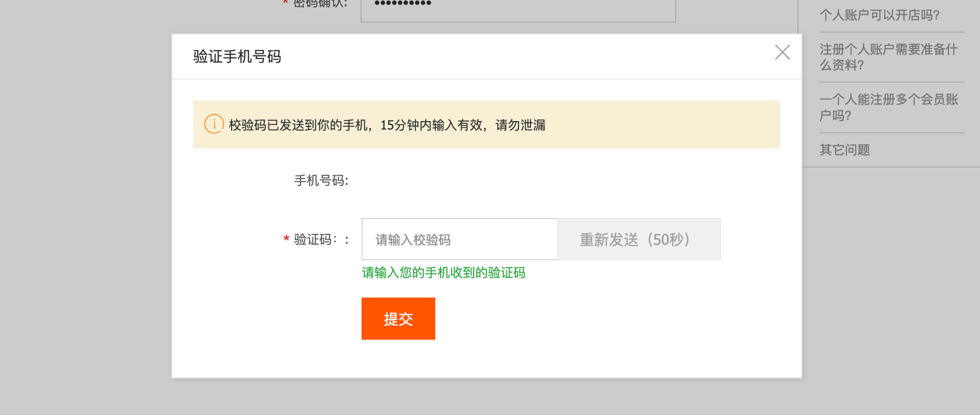Select the 验证手机号码 dialog title text
Viewport: 980px width, 415px height.
(x=237, y=56)
